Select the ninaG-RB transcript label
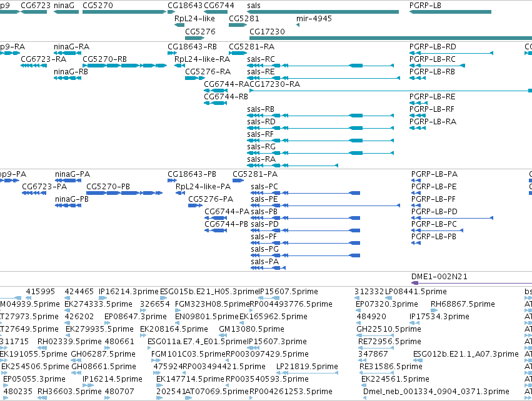This screenshot has width=532, height=401. tap(71, 72)
